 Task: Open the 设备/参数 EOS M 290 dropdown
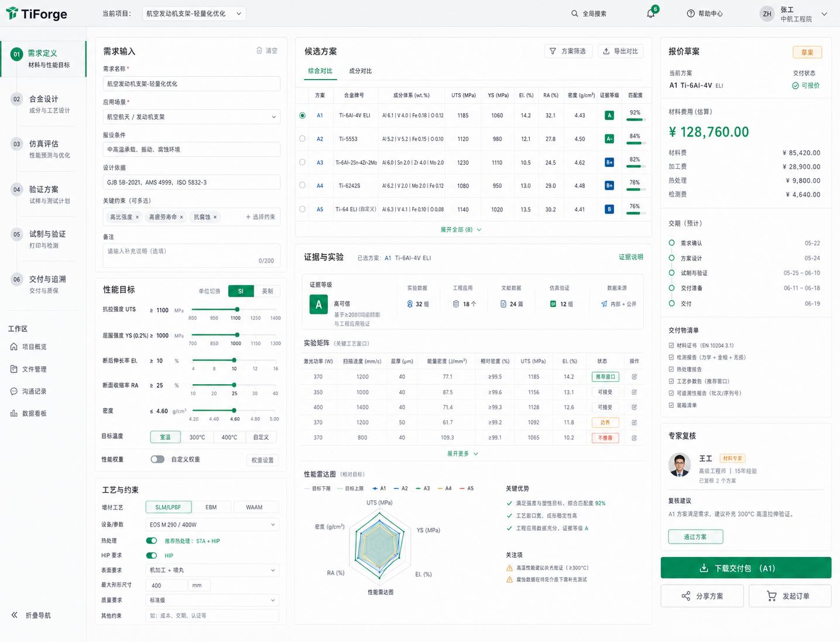coord(212,525)
